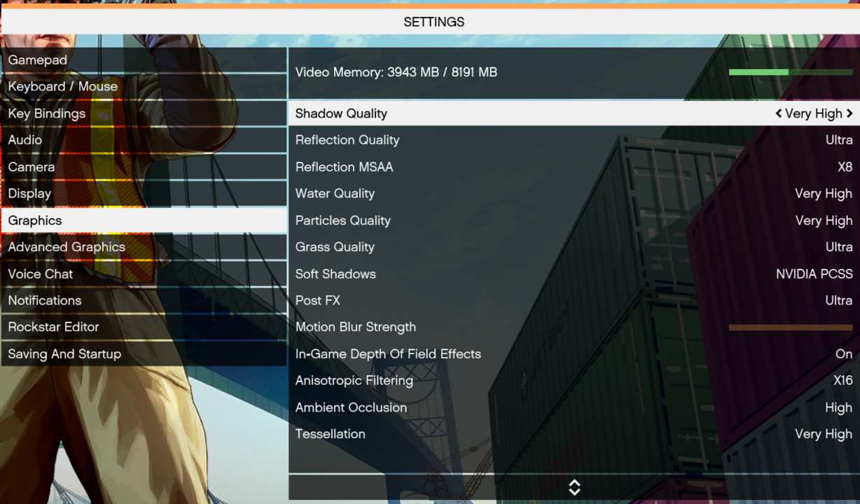Select the Shadow Quality row
This screenshot has height=504, width=860.
(574, 113)
